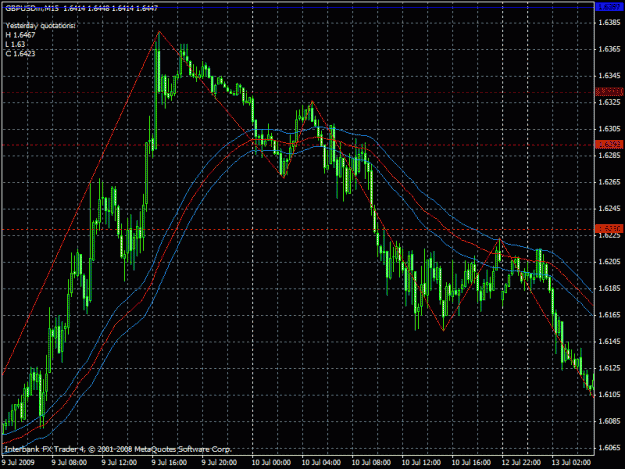Click the red 1.6293 price level tag
This screenshot has width=625, height=469.
(x=609, y=144)
